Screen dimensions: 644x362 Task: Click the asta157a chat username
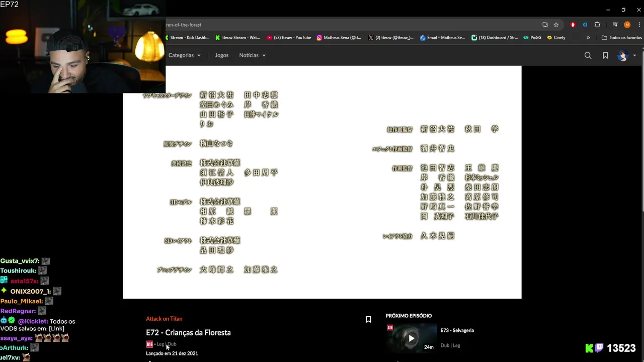24,281
